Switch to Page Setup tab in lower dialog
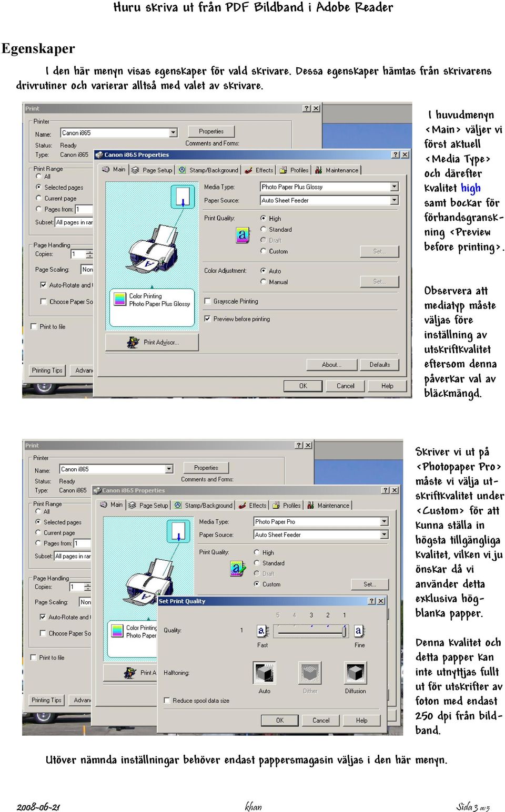Viewport: 505px width, 812px height. click(148, 505)
